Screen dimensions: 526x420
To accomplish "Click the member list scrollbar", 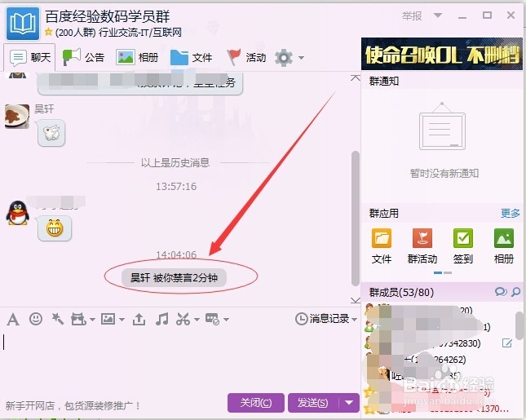I will tap(519, 327).
